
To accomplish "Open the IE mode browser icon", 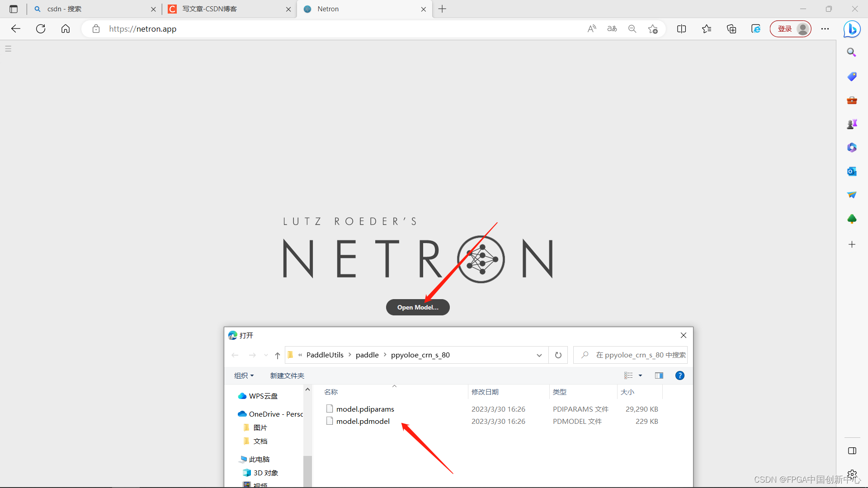I will point(756,29).
